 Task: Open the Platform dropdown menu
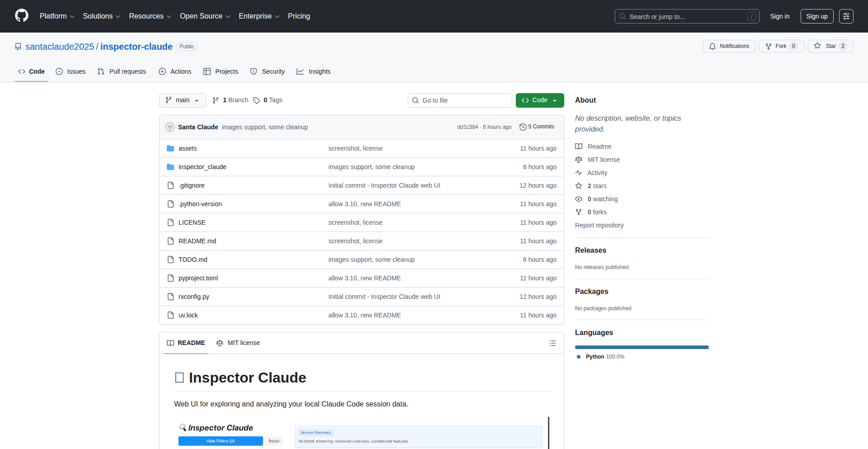(x=57, y=16)
